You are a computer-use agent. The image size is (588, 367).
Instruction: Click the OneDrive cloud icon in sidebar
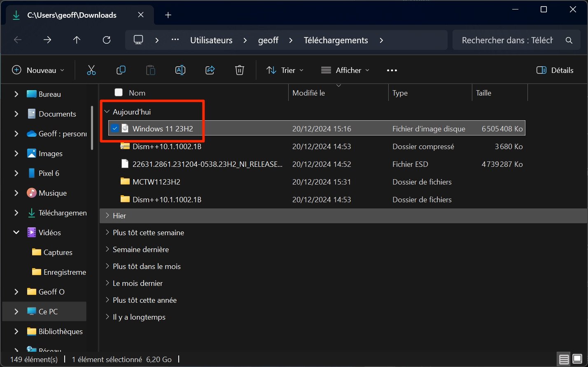[x=32, y=133]
